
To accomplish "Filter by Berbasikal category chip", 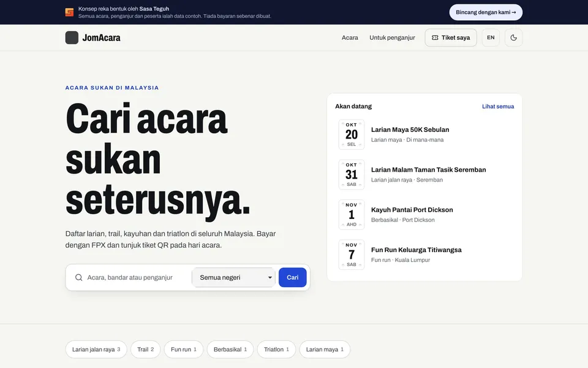I will tap(230, 350).
